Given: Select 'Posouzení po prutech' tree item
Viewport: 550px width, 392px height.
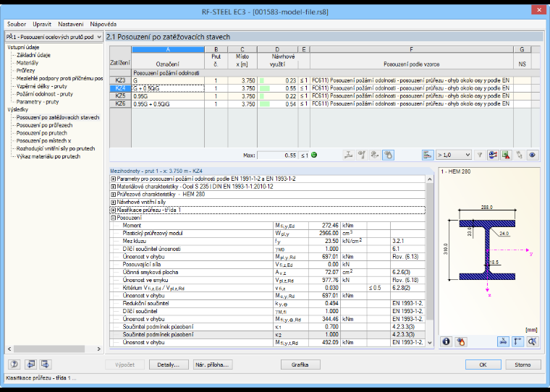Looking at the screenshot, I should 42,133.
